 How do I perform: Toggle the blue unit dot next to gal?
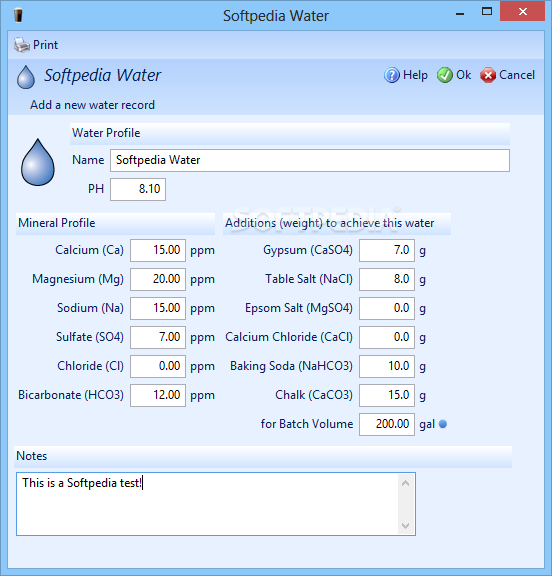click(x=443, y=424)
